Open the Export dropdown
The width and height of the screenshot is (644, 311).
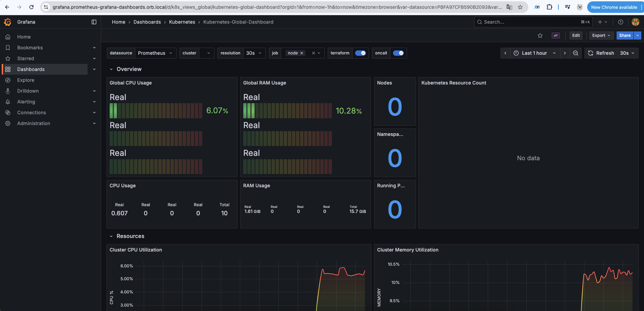(x=601, y=35)
